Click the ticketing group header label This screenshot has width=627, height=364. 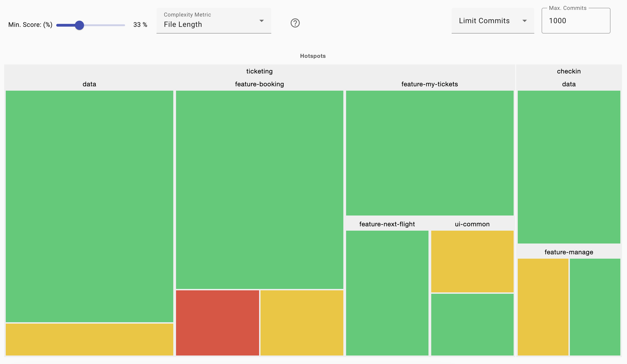point(259,71)
